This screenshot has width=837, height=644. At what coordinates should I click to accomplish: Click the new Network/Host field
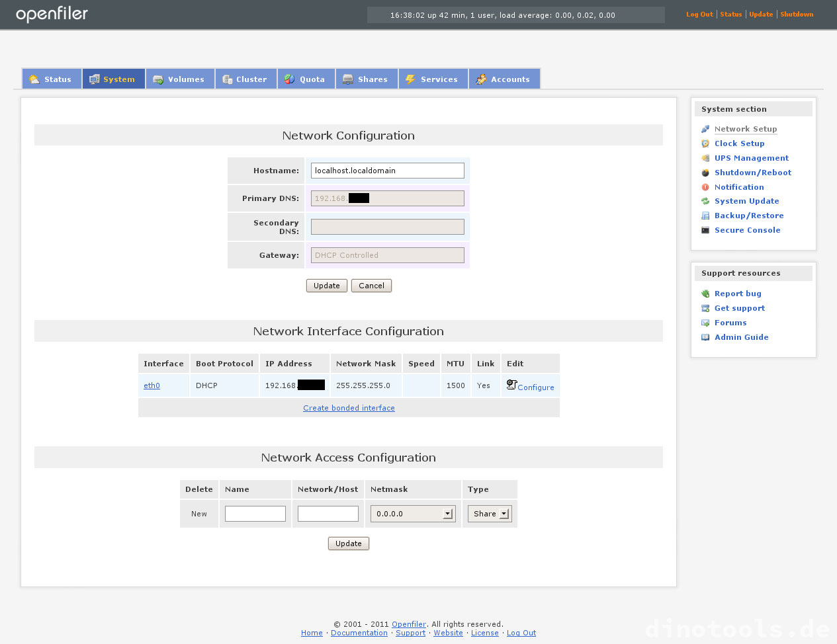(x=328, y=514)
